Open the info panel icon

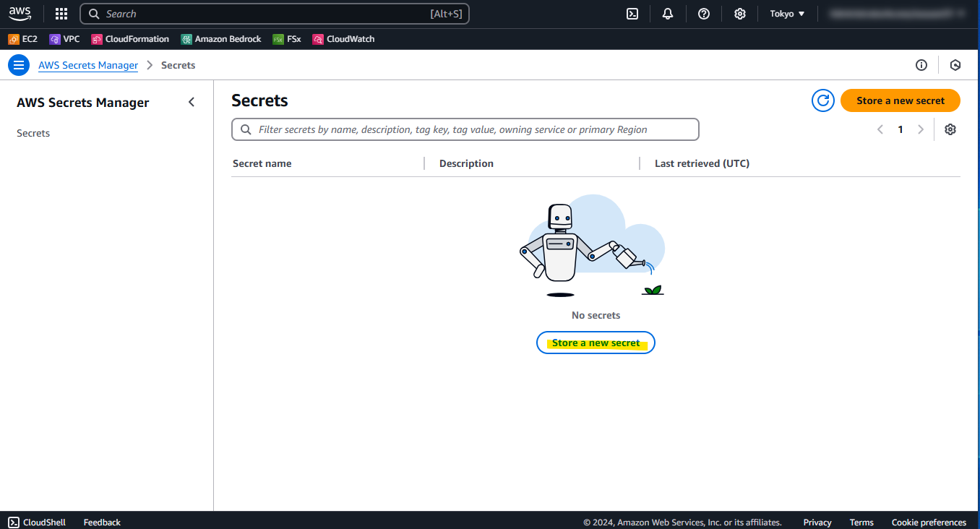(x=921, y=65)
